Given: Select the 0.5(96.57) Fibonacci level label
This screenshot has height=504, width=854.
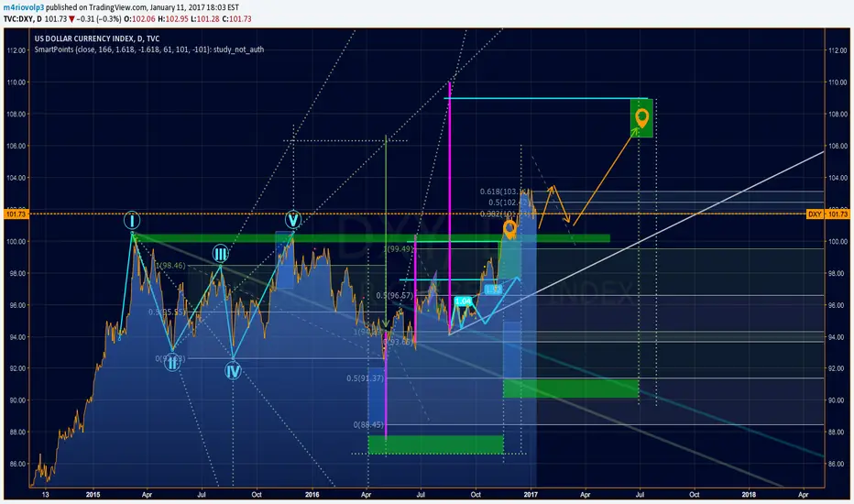Looking at the screenshot, I should pyautogui.click(x=394, y=295).
